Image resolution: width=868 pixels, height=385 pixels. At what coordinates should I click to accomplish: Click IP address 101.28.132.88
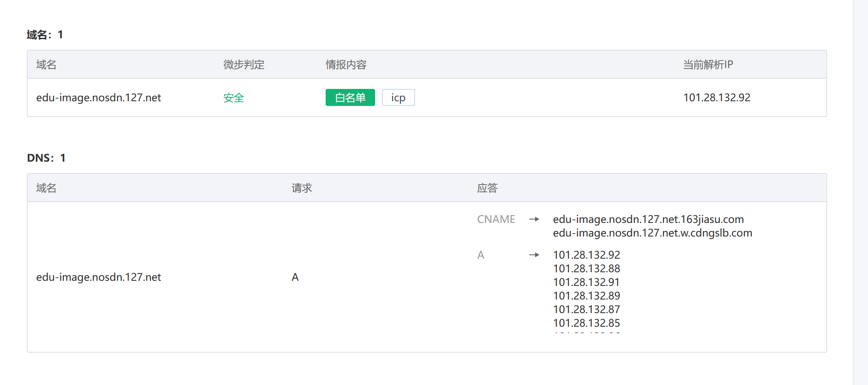[586, 269]
